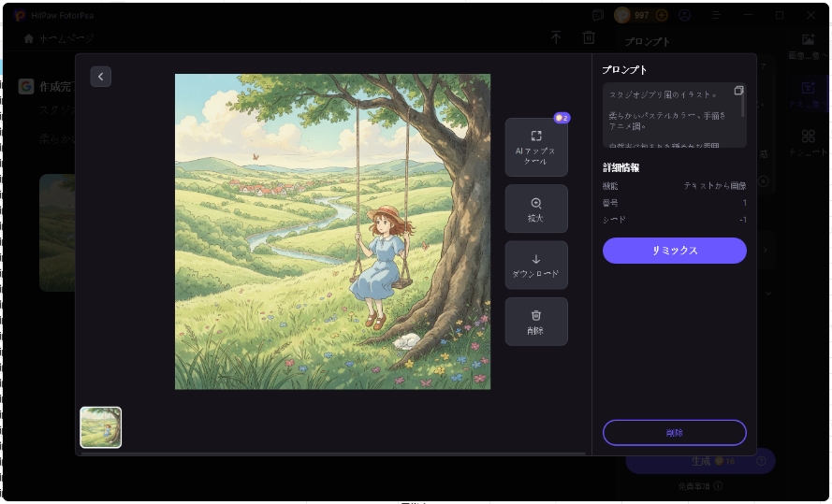Screen dimensions: 832x504
Task: Add credits with the plus icon
Action: tap(662, 15)
